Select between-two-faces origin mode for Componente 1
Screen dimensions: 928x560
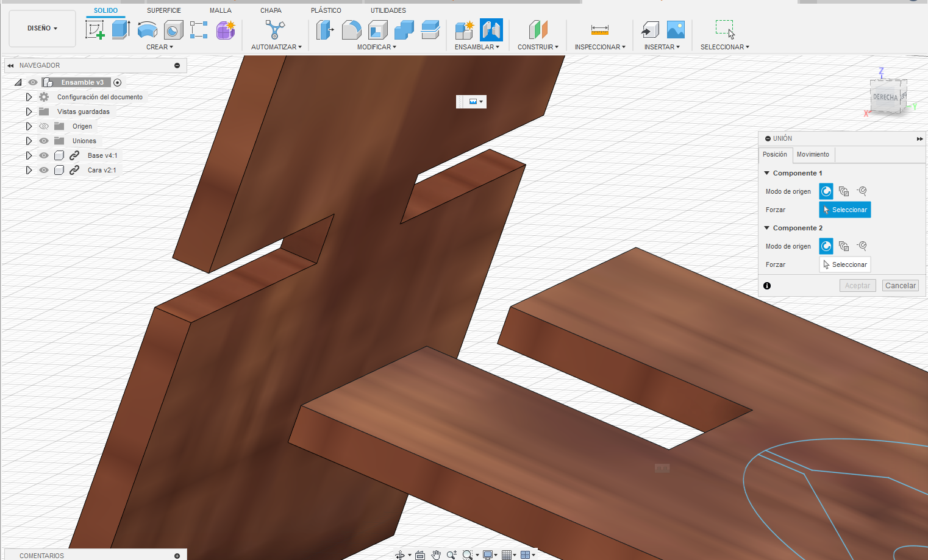844,191
